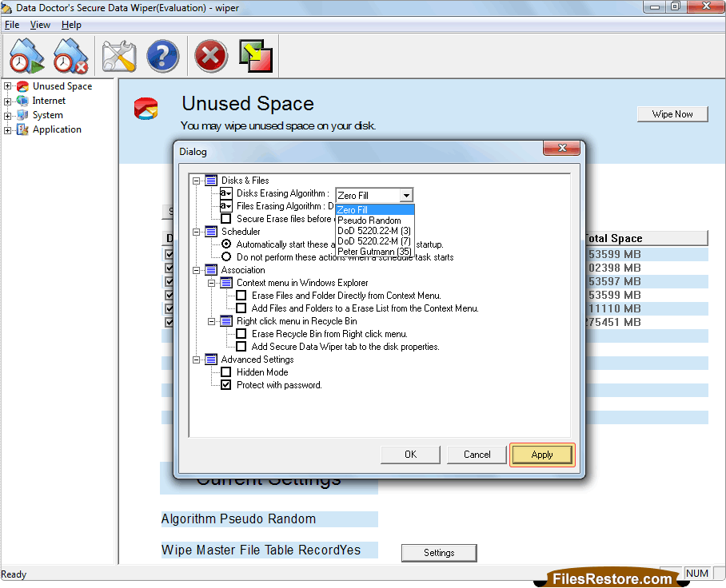Expand the Internet sidebar node

coord(7,101)
